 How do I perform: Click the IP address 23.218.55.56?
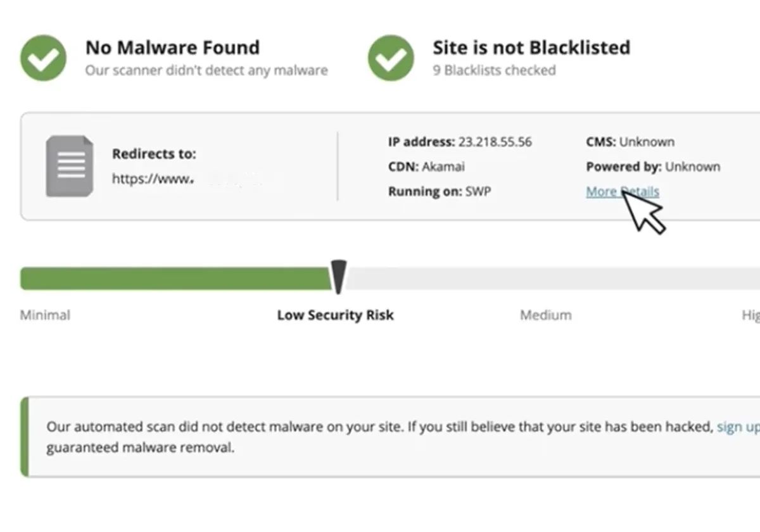pyautogui.click(x=495, y=142)
